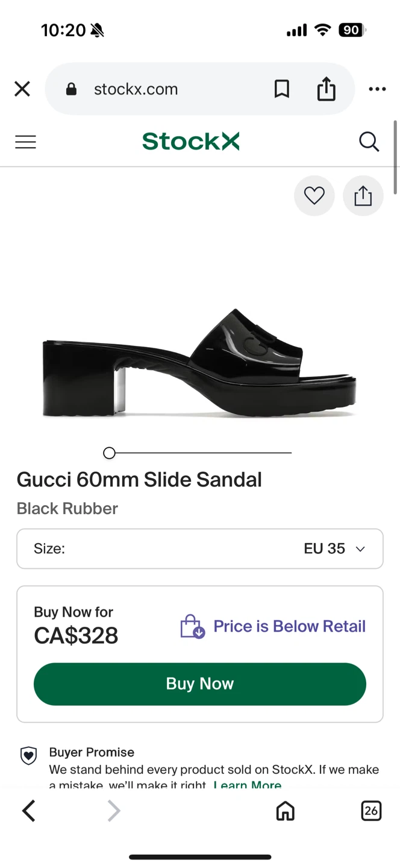
Task: Return home with the house icon
Action: pos(285,811)
